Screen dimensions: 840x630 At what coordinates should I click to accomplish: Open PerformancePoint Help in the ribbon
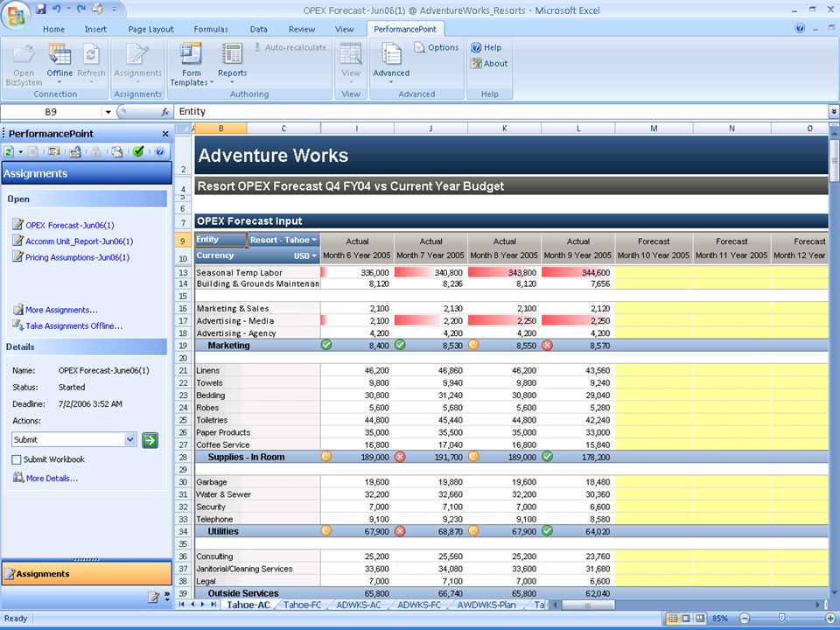pyautogui.click(x=486, y=47)
